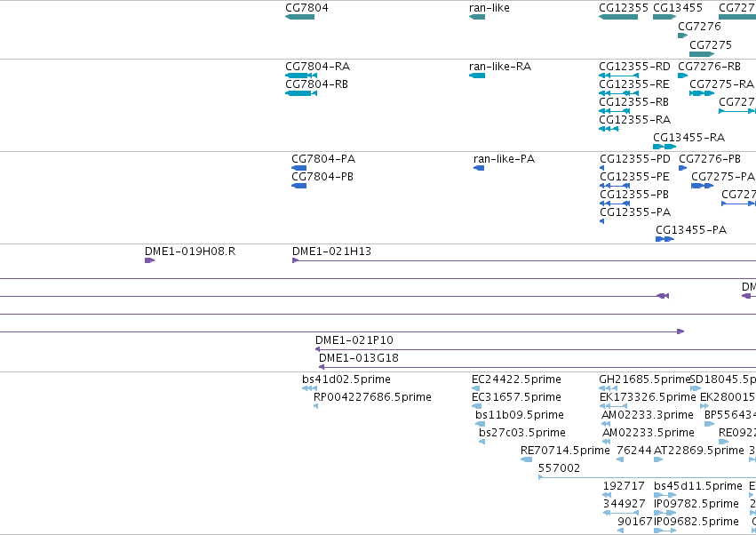The height and width of the screenshot is (535, 756).
Task: Click the IP09682.5prime EST label
Action: [x=696, y=522]
